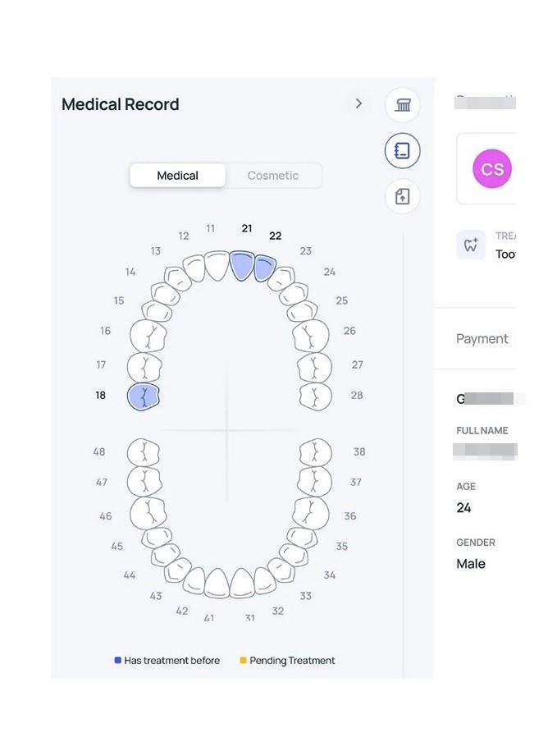Viewport: 557px width, 756px height.
Task: Open the file upload document icon
Action: (402, 196)
